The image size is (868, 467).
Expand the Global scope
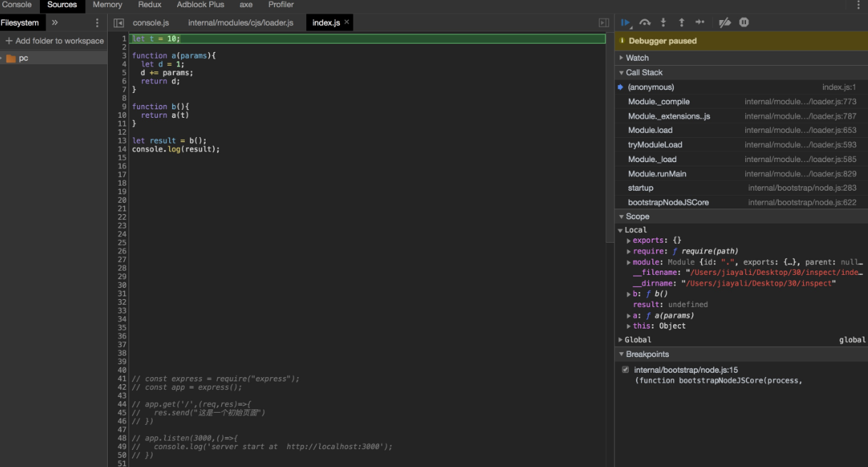[637, 340]
